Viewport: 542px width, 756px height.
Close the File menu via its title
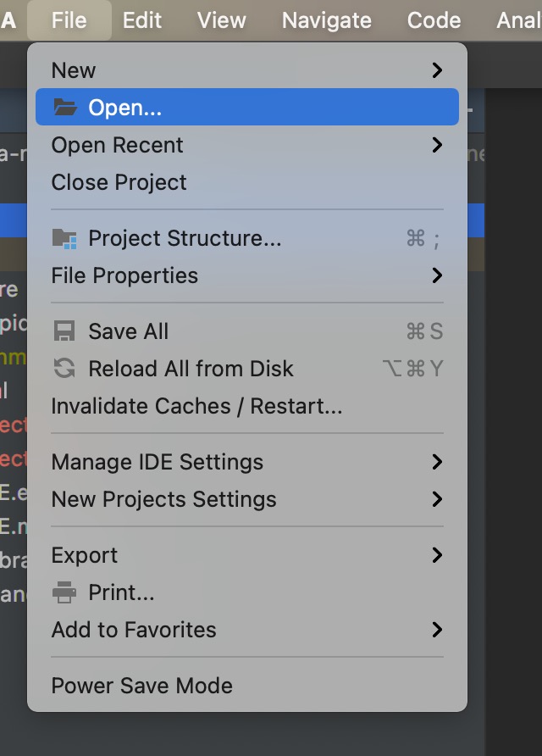[x=69, y=20]
